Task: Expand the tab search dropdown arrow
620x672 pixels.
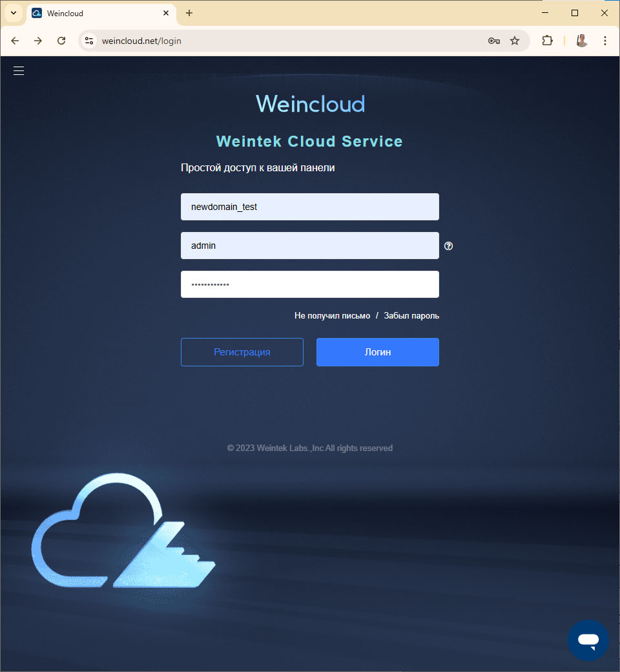Action: pyautogui.click(x=13, y=13)
